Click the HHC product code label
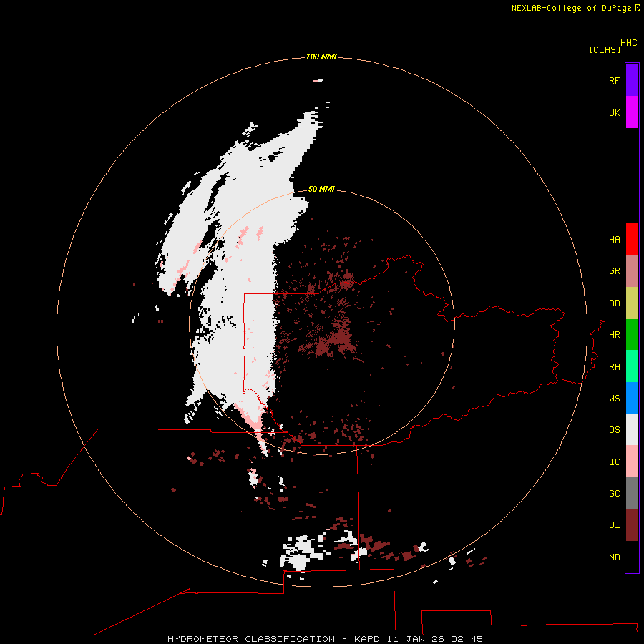644x644 pixels. 629,43
